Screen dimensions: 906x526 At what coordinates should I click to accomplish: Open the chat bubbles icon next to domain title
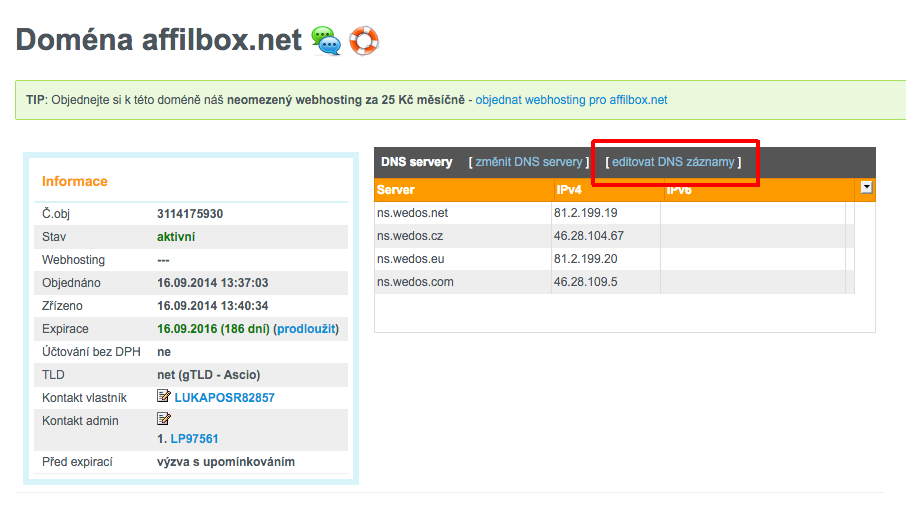[326, 41]
